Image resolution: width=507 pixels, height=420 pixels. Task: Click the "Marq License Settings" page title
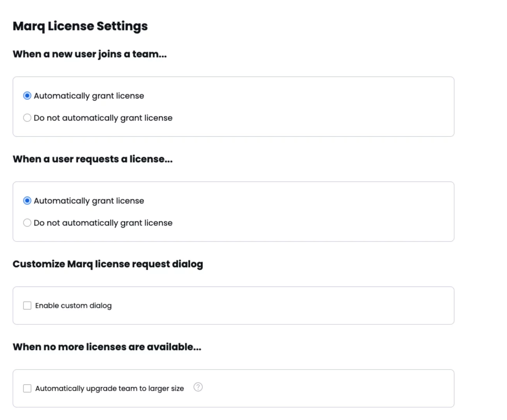pyautogui.click(x=80, y=26)
